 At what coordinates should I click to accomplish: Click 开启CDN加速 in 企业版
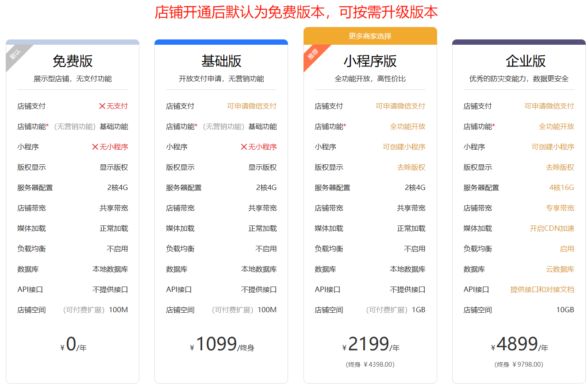coord(552,229)
